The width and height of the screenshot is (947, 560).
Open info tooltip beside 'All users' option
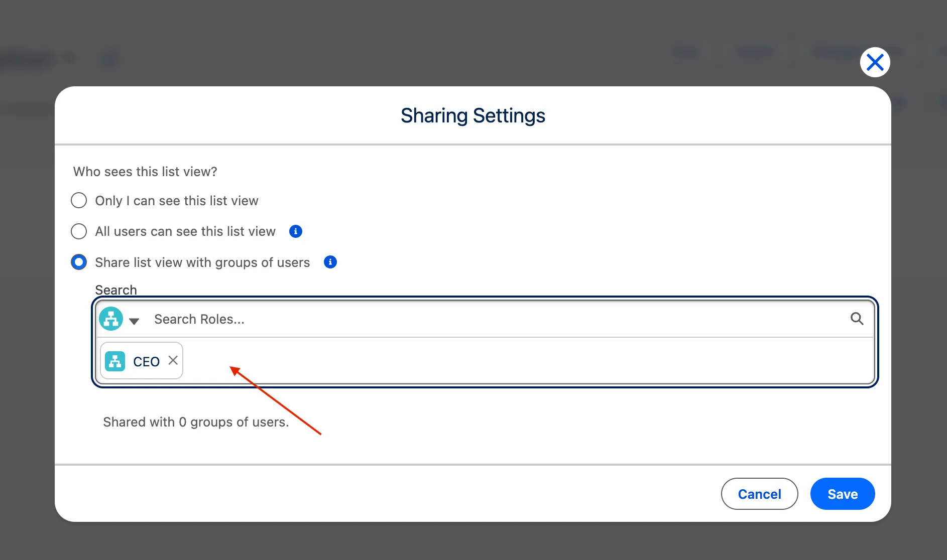pyautogui.click(x=296, y=231)
